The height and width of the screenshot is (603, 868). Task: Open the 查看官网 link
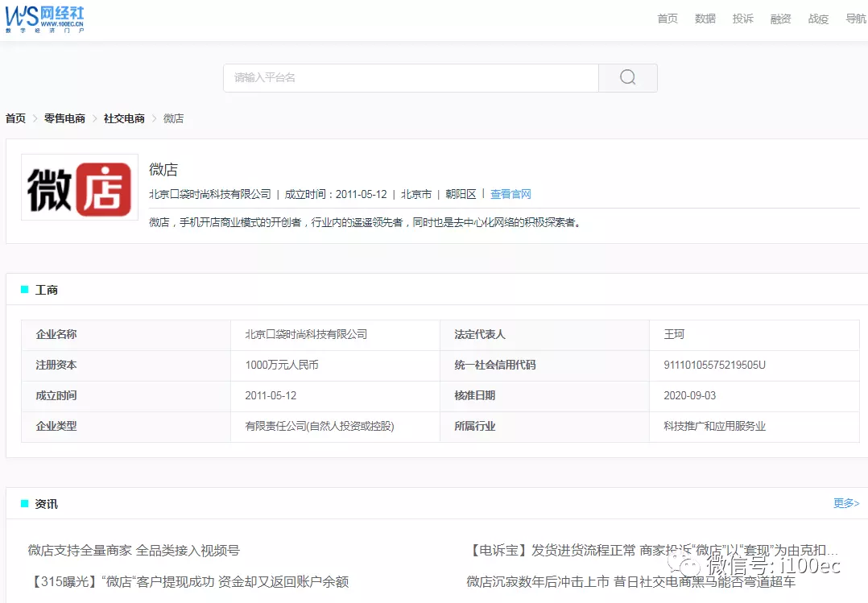click(x=510, y=194)
